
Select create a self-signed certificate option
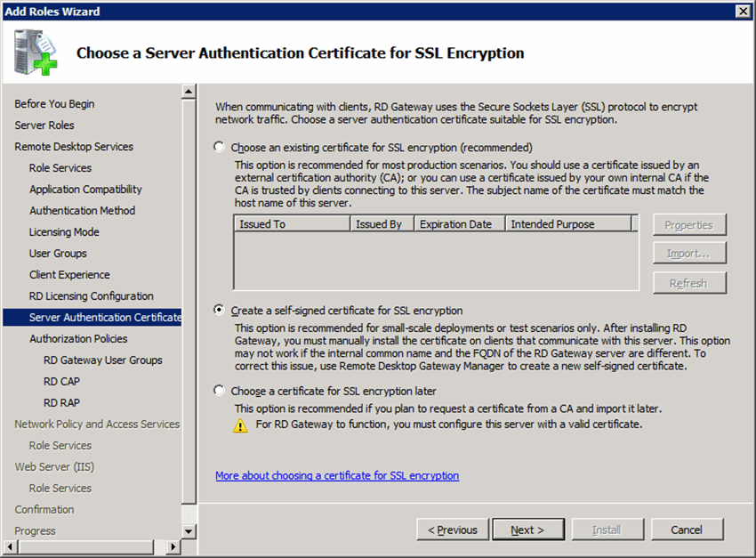click(218, 311)
